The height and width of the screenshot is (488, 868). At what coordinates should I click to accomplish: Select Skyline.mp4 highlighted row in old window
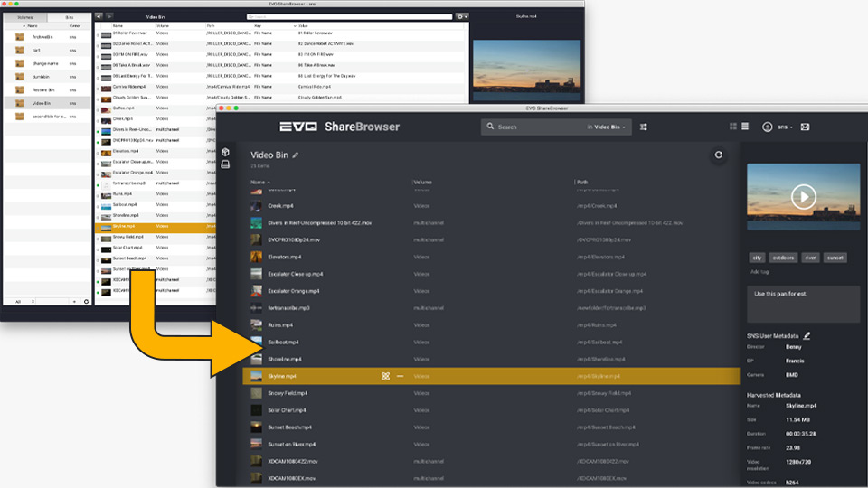(x=156, y=226)
